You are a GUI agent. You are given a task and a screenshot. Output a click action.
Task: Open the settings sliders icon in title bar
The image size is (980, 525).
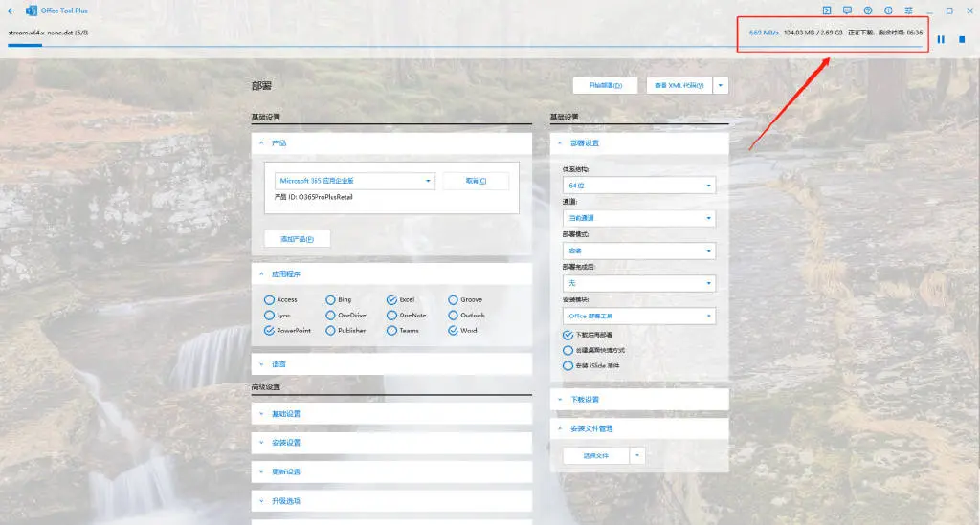909,11
